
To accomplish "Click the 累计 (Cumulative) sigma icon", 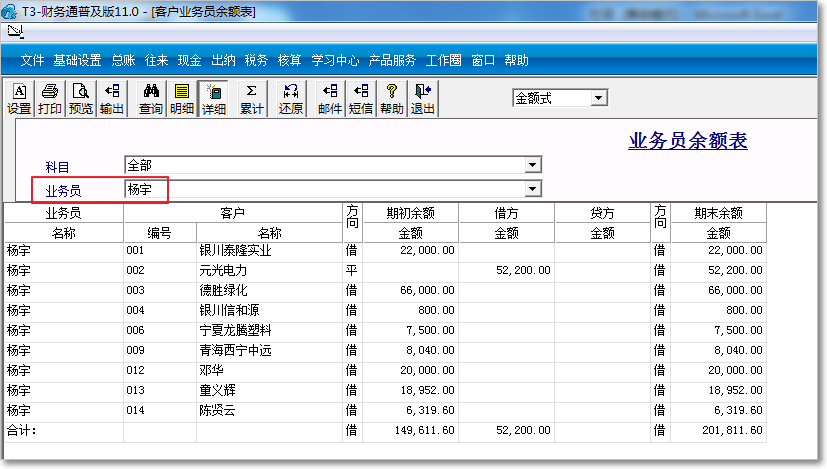I will (x=251, y=98).
